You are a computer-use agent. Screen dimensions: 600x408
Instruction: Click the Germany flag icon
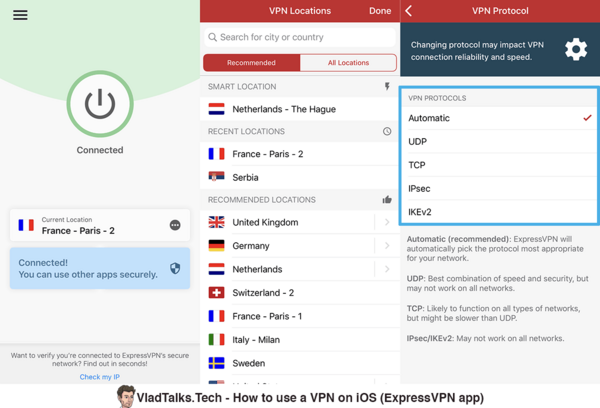click(x=216, y=245)
